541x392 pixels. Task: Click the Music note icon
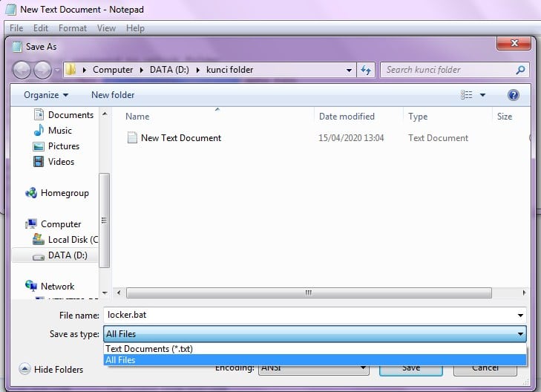point(39,130)
